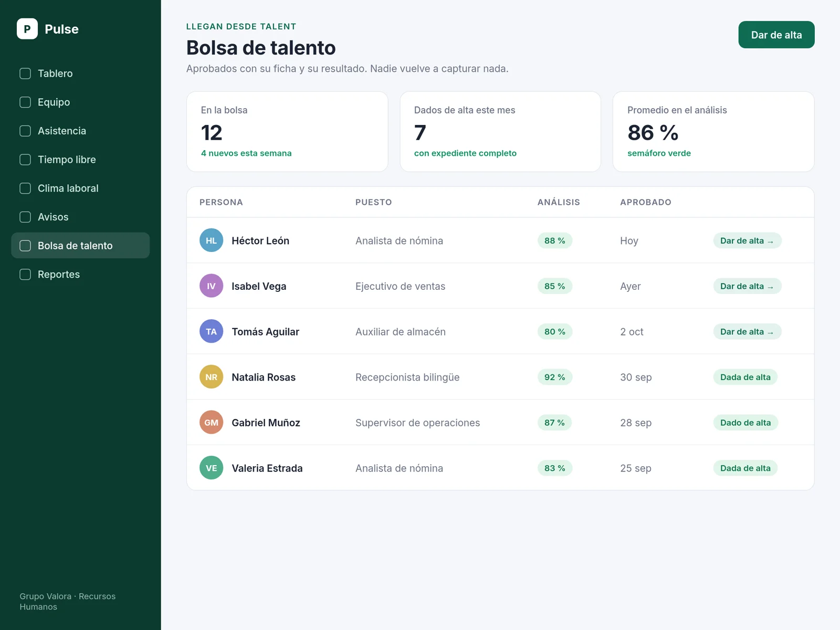The width and height of the screenshot is (840, 630).
Task: Click the Clima laboral sidebar icon
Action: [x=25, y=188]
